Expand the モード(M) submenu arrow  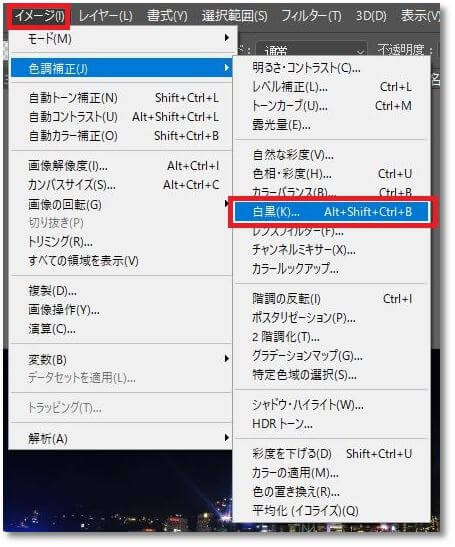coord(227,38)
